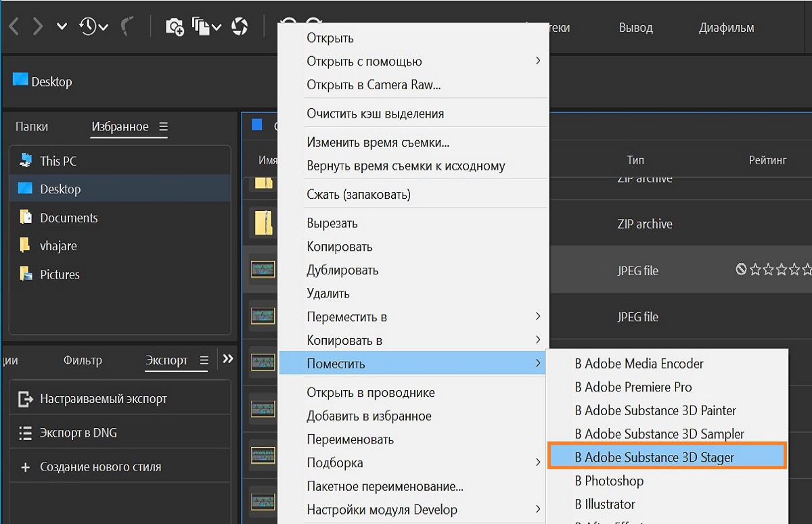Open the Избранное panel menu icon
The image size is (812, 524).
pos(163,126)
